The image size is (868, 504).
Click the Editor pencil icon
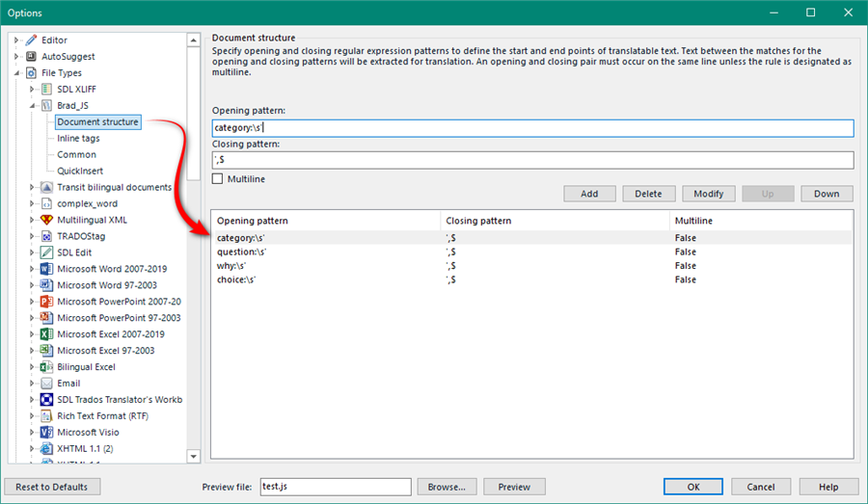click(32, 40)
